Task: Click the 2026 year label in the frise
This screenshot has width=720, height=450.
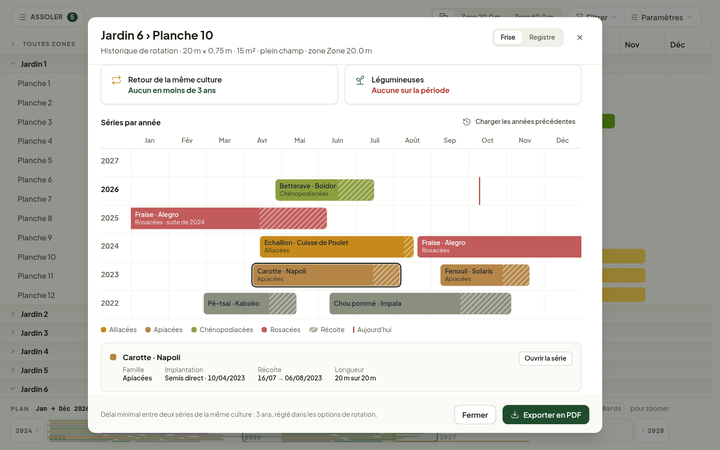Action: (110, 190)
